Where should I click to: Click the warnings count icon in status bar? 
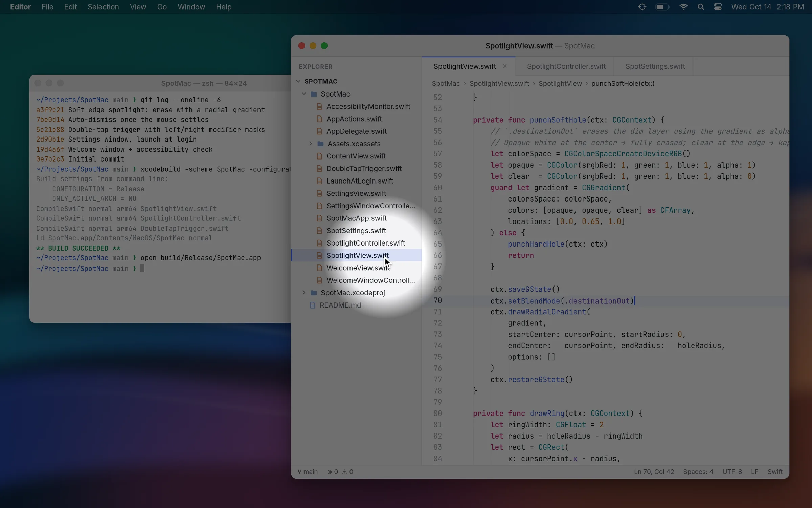coord(344,472)
